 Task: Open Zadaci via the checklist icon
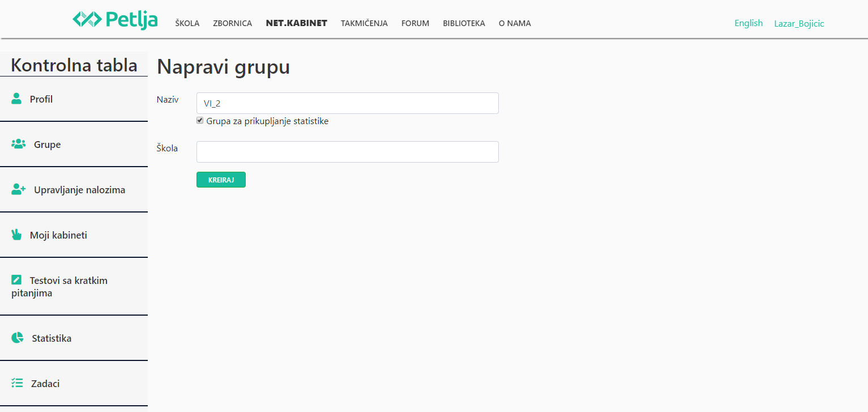point(18,383)
